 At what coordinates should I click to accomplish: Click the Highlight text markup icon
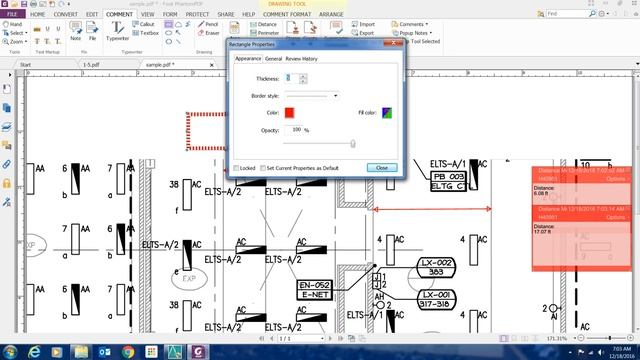coord(37,29)
